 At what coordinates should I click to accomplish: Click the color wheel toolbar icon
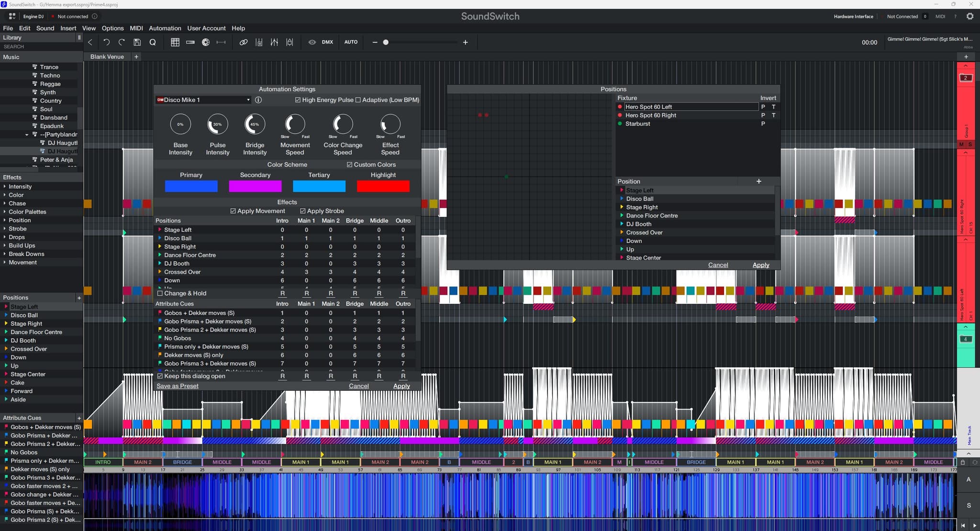click(x=206, y=42)
